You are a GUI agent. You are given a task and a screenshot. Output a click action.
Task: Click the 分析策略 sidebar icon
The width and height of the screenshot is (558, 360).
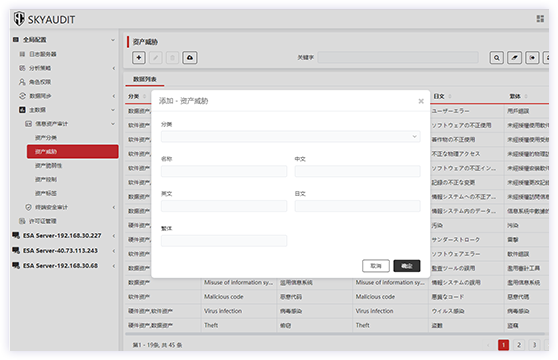pos(22,68)
